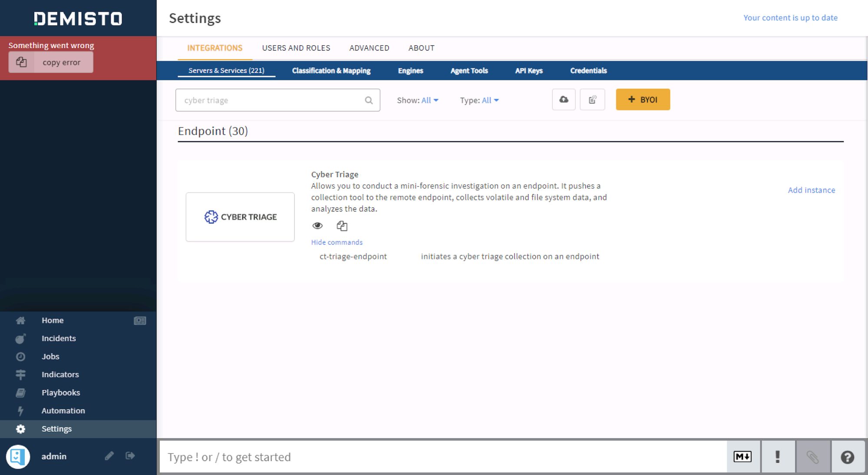Select Classification & Mapping subtab
The height and width of the screenshot is (475, 868).
(331, 70)
